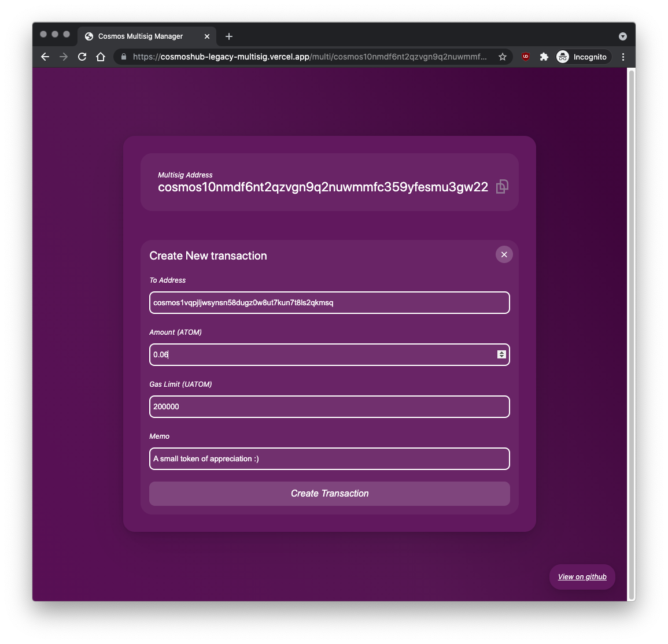Click the URL in the address bar
Viewport: 668px width, 644px height.
pos(310,57)
